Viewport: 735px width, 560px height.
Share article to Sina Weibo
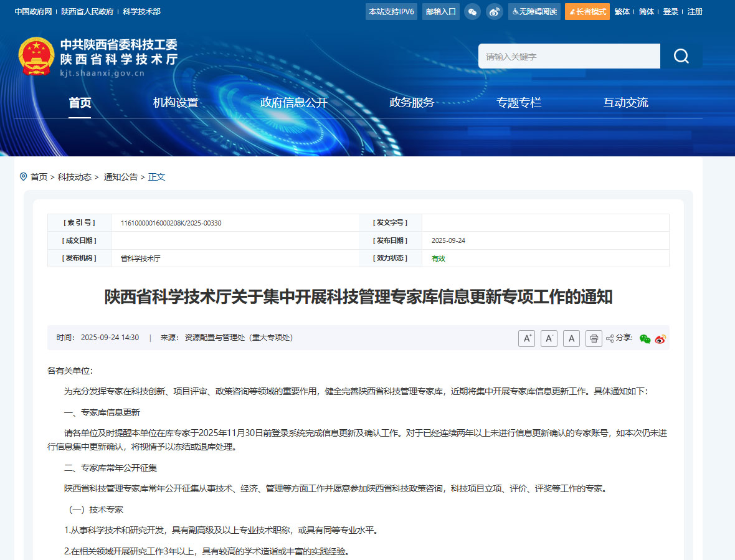pyautogui.click(x=660, y=338)
